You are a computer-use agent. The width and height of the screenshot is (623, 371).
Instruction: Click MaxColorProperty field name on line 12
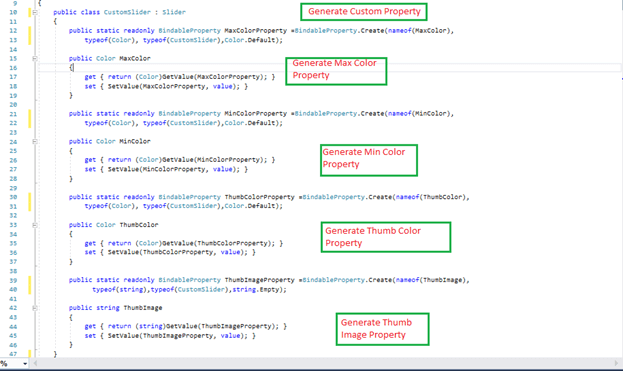click(x=255, y=31)
